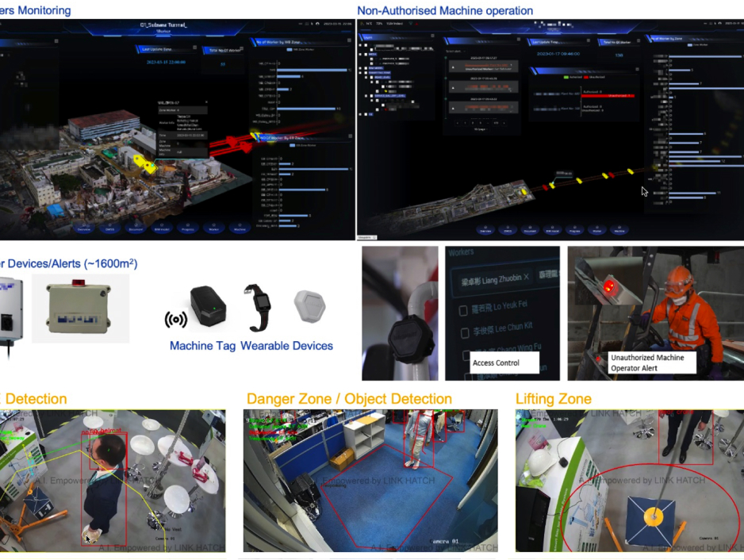Image resolution: width=744 pixels, height=560 pixels.
Task: Remove Liang Zhuobin with the X control
Action: point(525,277)
